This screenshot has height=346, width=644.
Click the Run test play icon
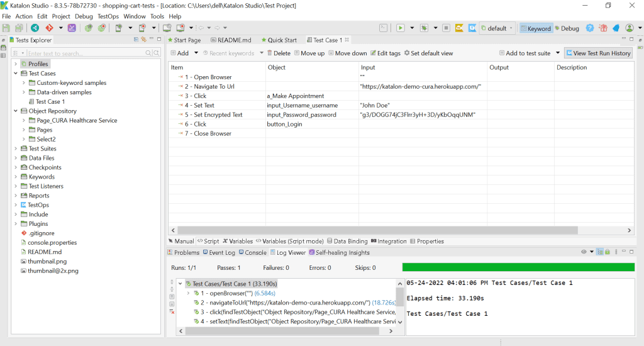pos(400,28)
